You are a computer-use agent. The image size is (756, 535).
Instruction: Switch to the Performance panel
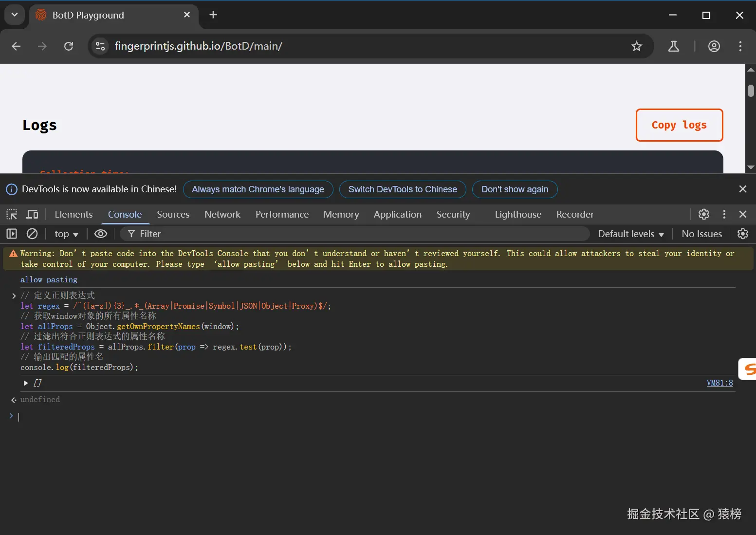(x=282, y=214)
